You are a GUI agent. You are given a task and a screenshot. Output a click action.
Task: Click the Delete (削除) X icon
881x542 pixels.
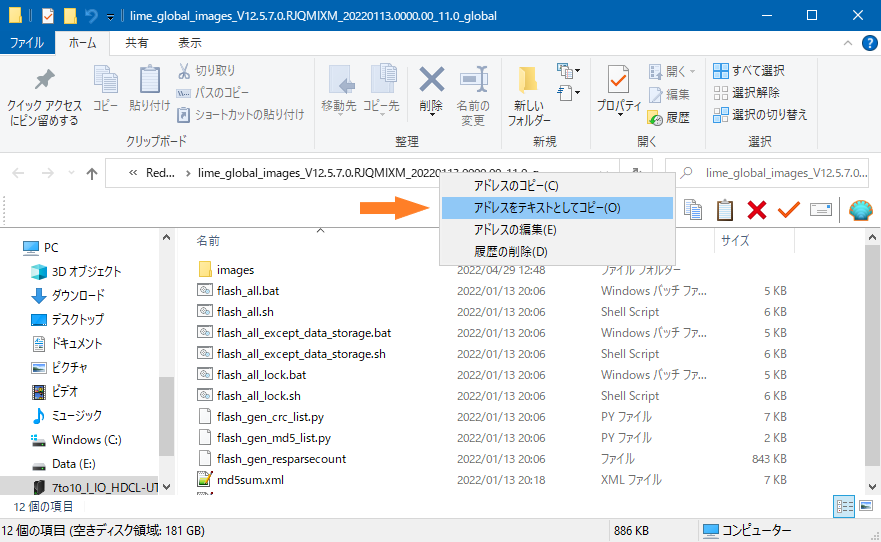[432, 80]
